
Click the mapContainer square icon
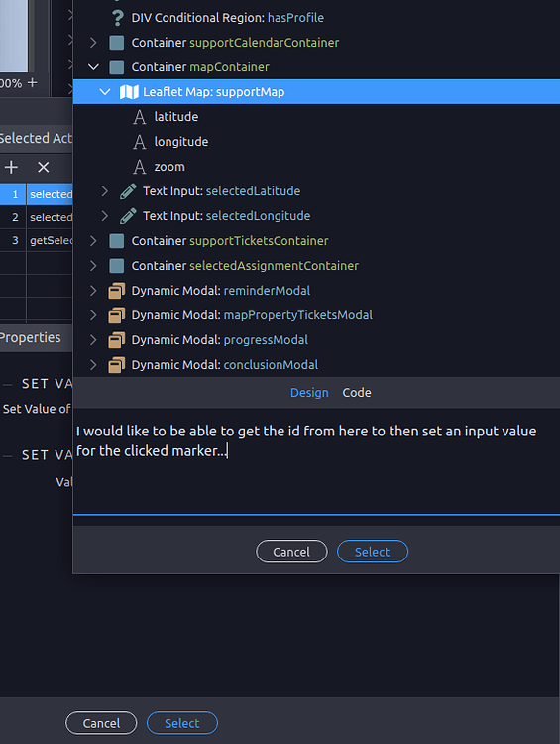(x=117, y=66)
